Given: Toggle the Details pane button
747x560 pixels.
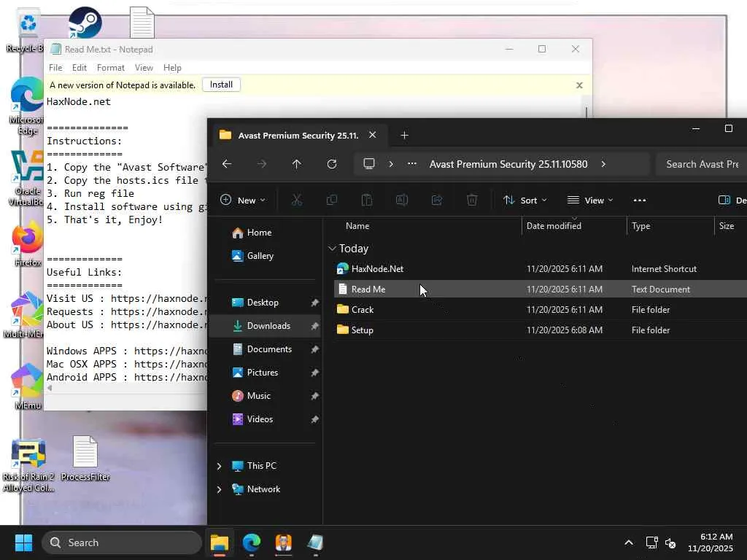Looking at the screenshot, I should tap(732, 200).
